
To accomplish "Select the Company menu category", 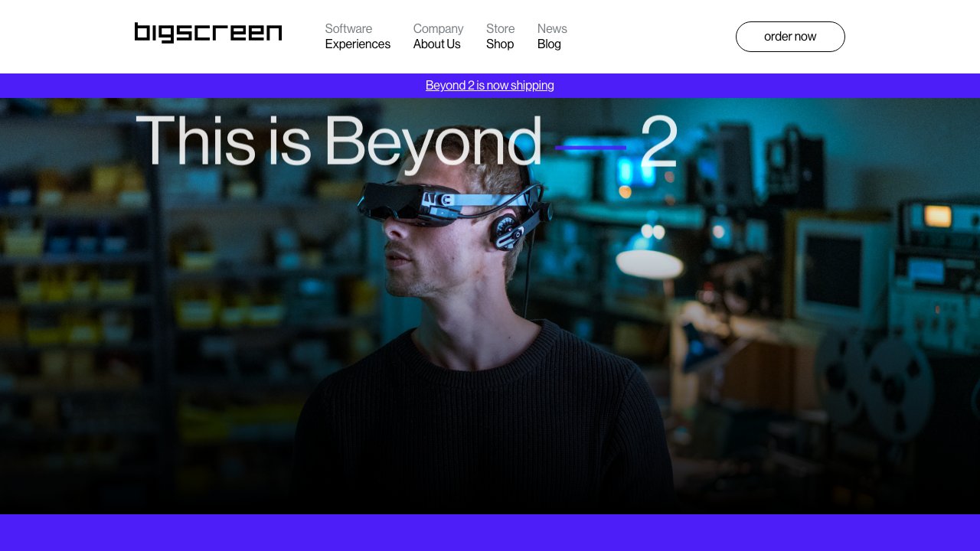I will point(438,29).
